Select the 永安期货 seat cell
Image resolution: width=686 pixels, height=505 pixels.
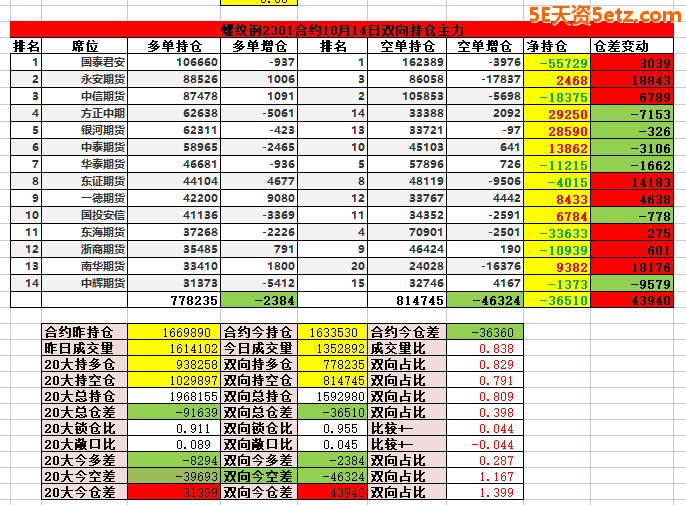coord(84,79)
